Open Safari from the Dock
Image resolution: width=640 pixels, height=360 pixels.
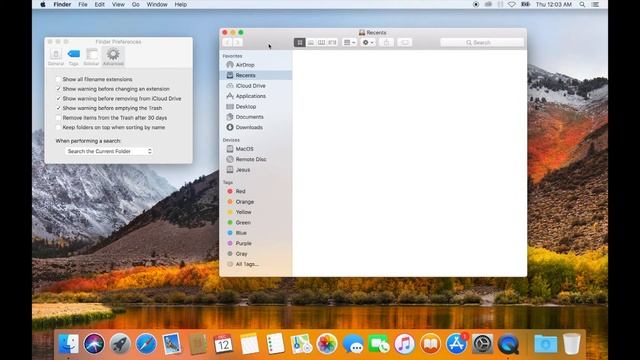tap(146, 344)
